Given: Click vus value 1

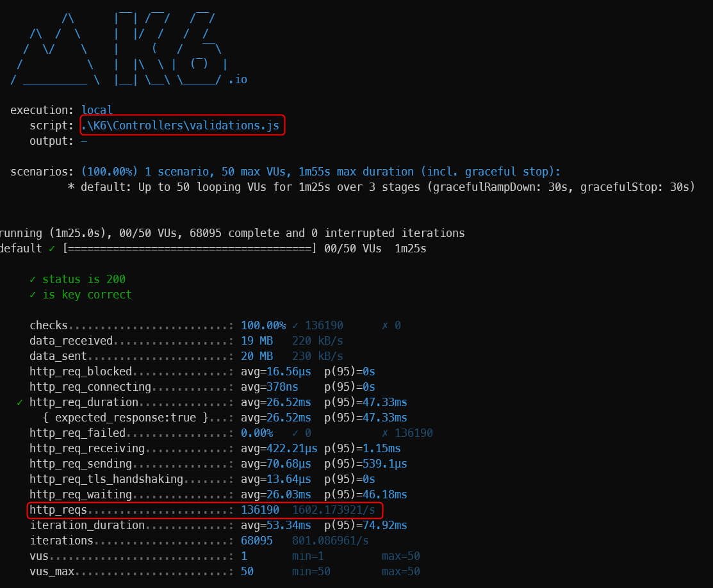Looking at the screenshot, I should pyautogui.click(x=244, y=556).
